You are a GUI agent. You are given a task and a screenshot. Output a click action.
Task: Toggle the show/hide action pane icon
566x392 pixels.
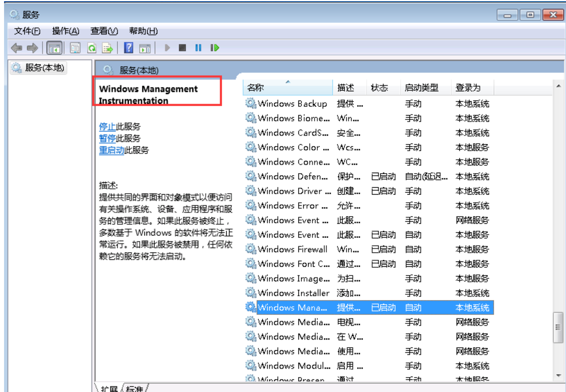145,48
